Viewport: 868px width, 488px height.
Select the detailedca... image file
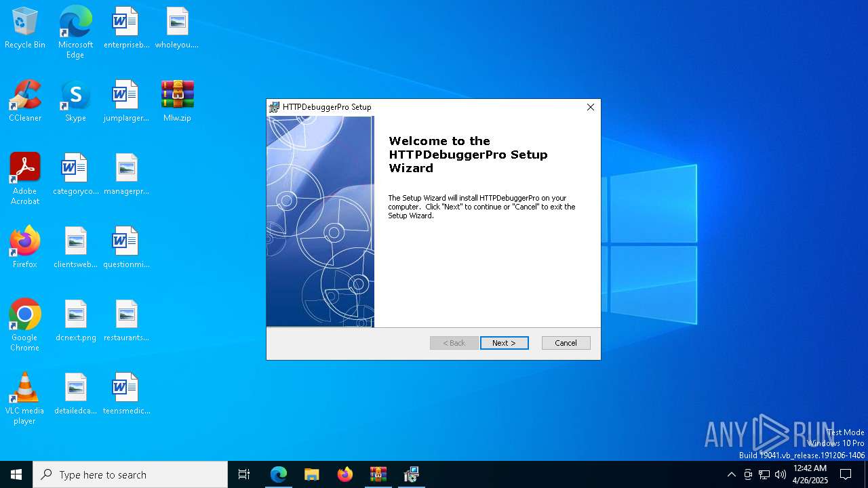[x=75, y=394]
